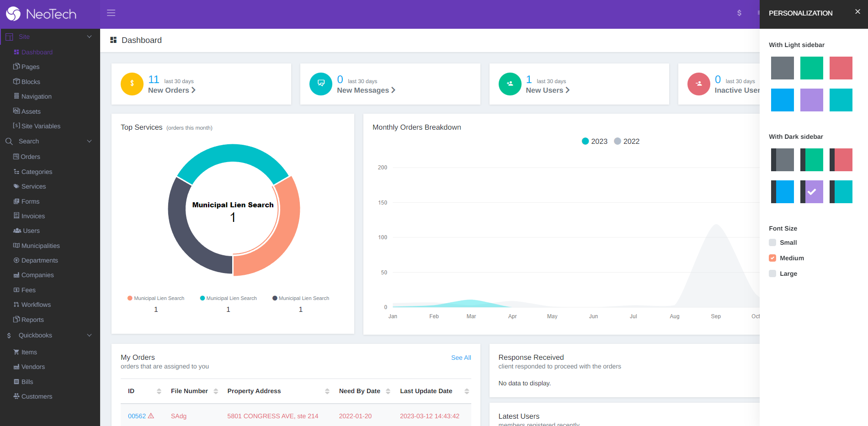Close the Personalization panel

click(x=857, y=12)
